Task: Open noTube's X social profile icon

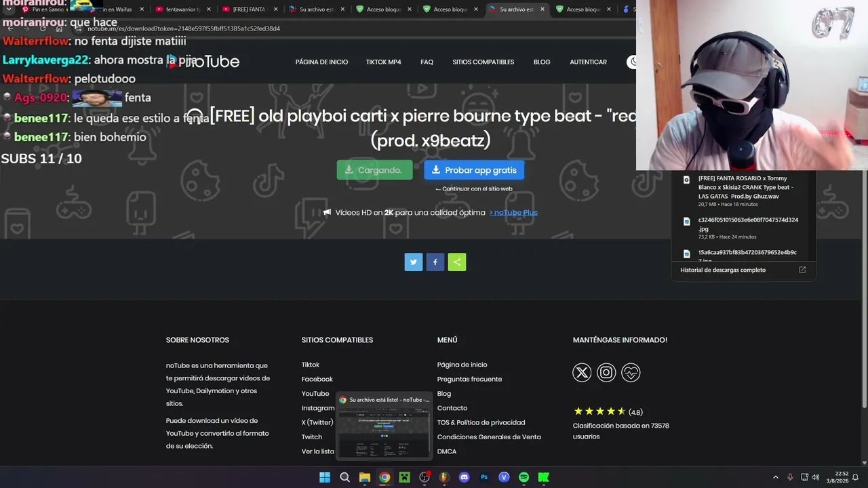Action: [582, 372]
